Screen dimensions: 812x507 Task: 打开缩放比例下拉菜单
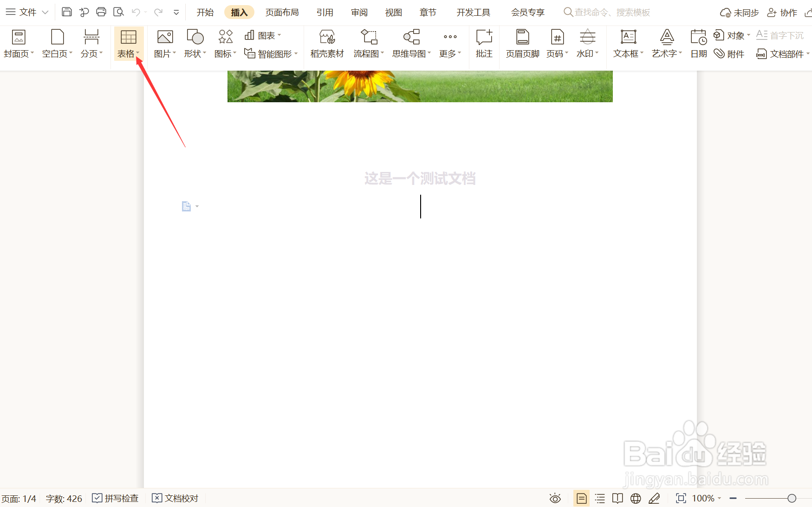[721, 498]
